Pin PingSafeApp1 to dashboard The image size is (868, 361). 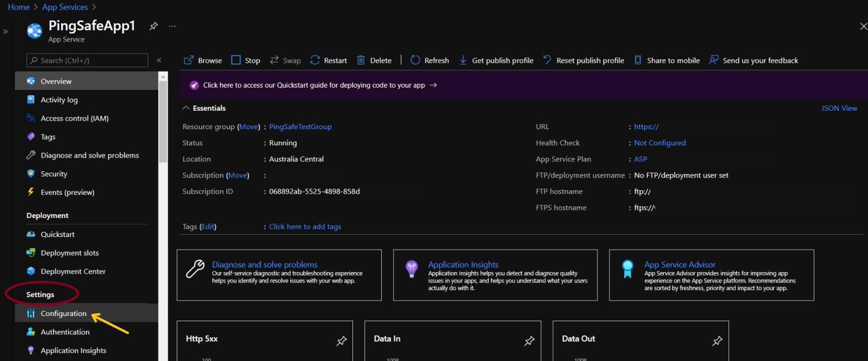click(153, 27)
